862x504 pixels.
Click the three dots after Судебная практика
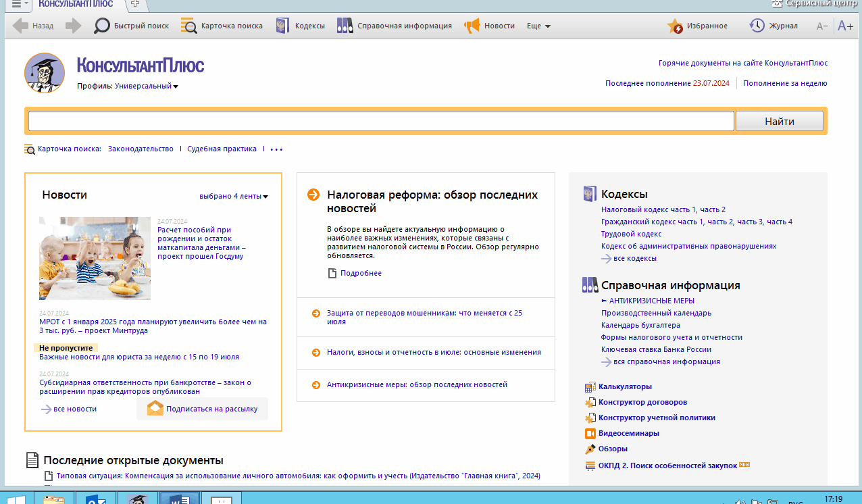pos(276,149)
